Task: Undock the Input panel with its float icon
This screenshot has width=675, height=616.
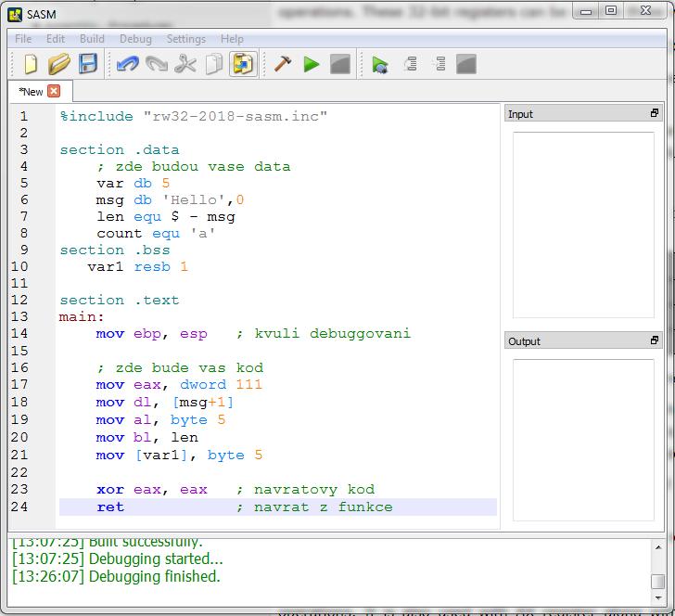Action: [x=655, y=113]
